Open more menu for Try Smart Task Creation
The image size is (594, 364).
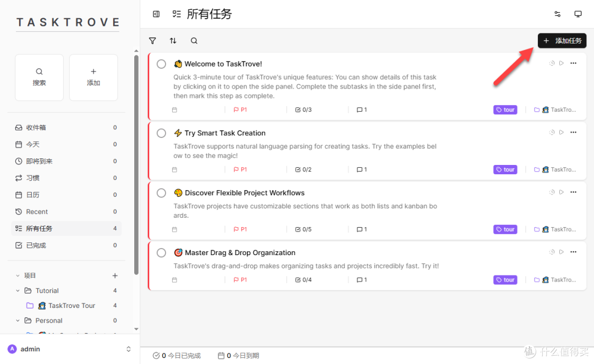click(x=573, y=132)
